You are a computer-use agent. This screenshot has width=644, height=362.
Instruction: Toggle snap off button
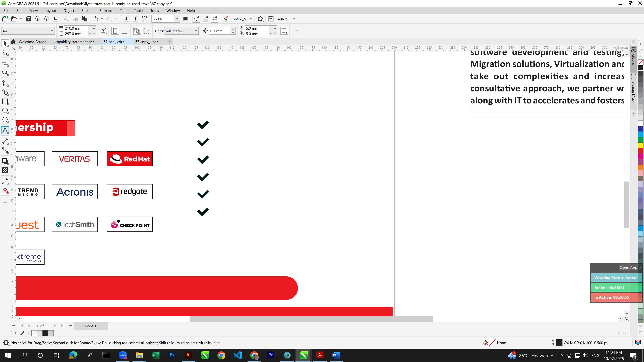click(x=225, y=19)
